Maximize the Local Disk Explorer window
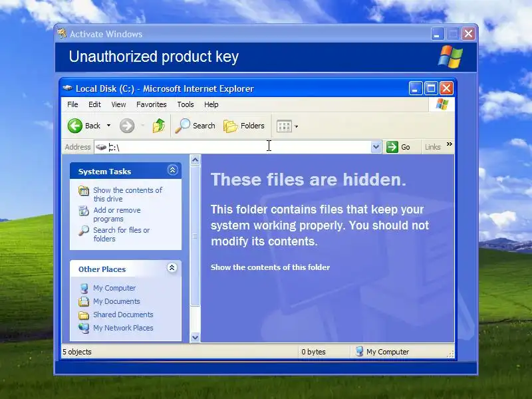This screenshot has height=399, width=532. [431, 88]
